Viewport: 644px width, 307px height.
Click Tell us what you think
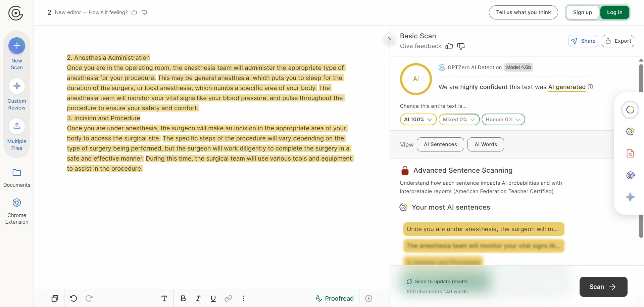[x=523, y=12]
